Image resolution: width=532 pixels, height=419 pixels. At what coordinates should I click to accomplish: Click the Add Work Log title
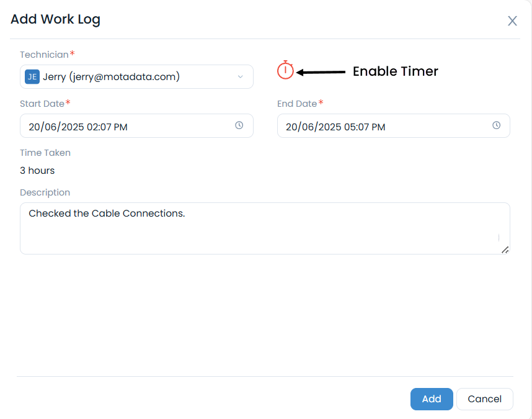pos(55,19)
